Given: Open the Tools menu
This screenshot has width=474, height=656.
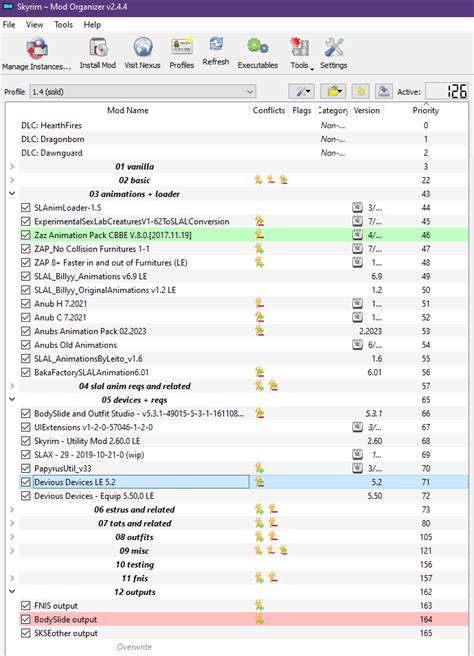Looking at the screenshot, I should 63,25.
